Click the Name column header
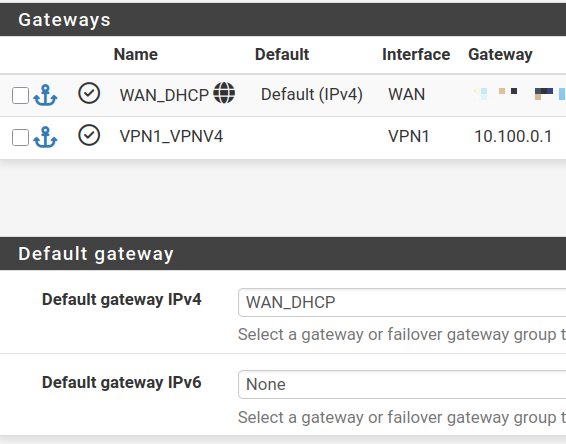The width and height of the screenshot is (566, 444). click(136, 55)
